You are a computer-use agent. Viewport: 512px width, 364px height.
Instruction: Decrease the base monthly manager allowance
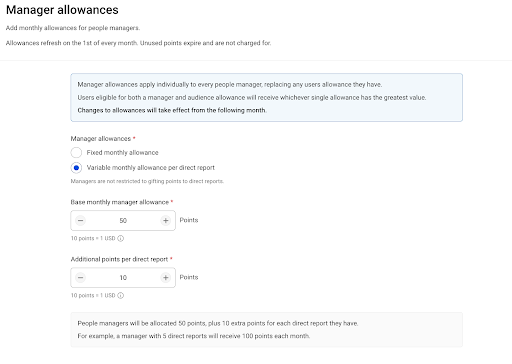click(x=80, y=220)
